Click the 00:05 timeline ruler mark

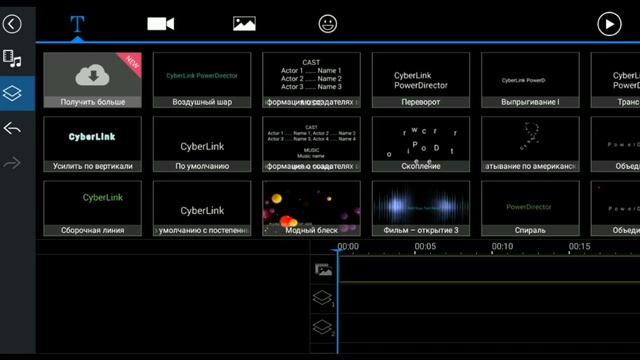pyautogui.click(x=425, y=247)
